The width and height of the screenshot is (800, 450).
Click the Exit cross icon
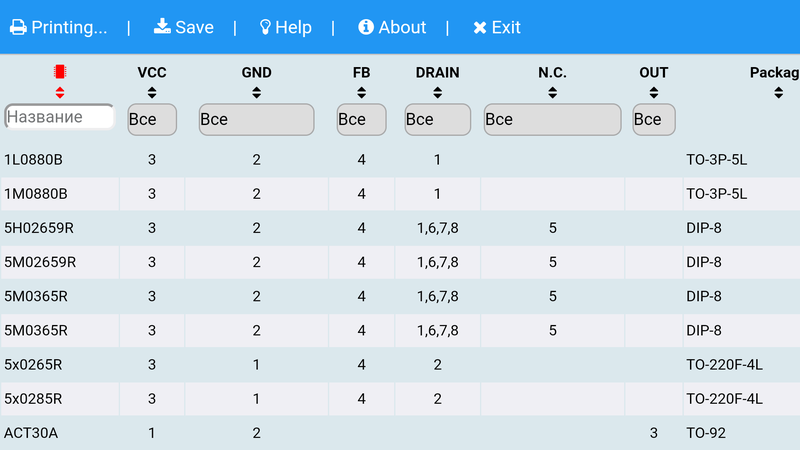coord(480,28)
